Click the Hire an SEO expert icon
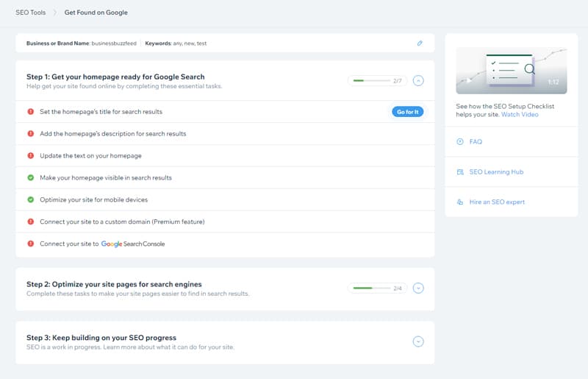 coord(460,202)
